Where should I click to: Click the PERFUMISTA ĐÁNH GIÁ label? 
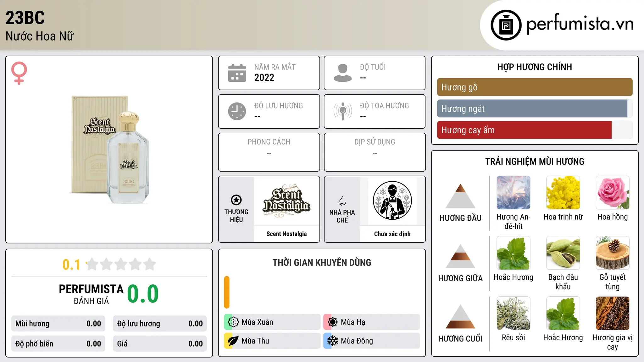[x=91, y=294]
